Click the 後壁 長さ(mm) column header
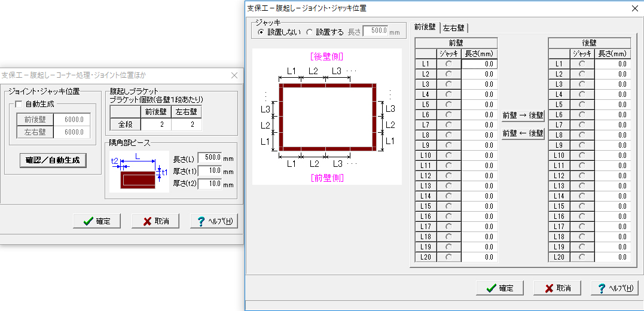The width and height of the screenshot is (644, 311). point(613,53)
